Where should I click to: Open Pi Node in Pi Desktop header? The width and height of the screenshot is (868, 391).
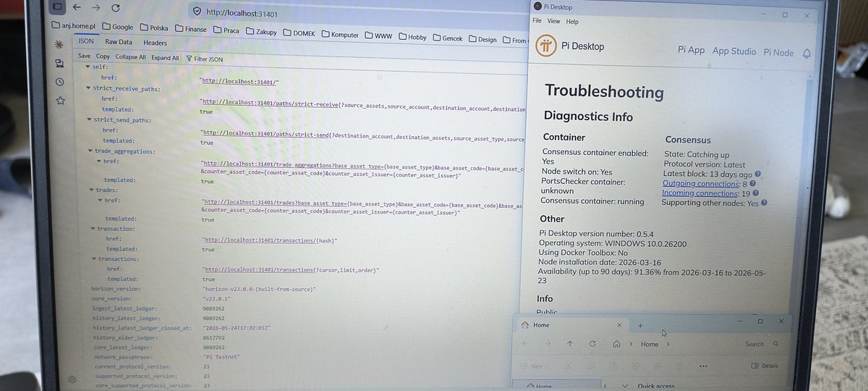[x=778, y=53]
